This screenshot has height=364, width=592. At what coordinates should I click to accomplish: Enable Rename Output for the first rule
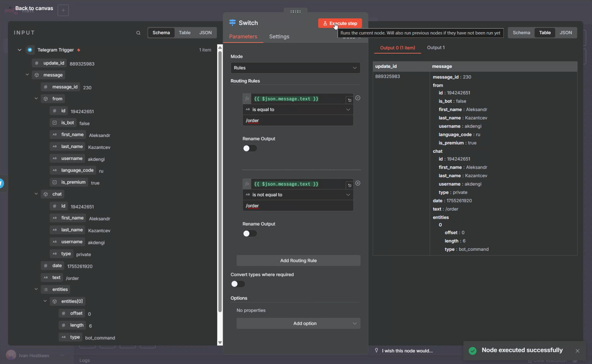pos(250,148)
